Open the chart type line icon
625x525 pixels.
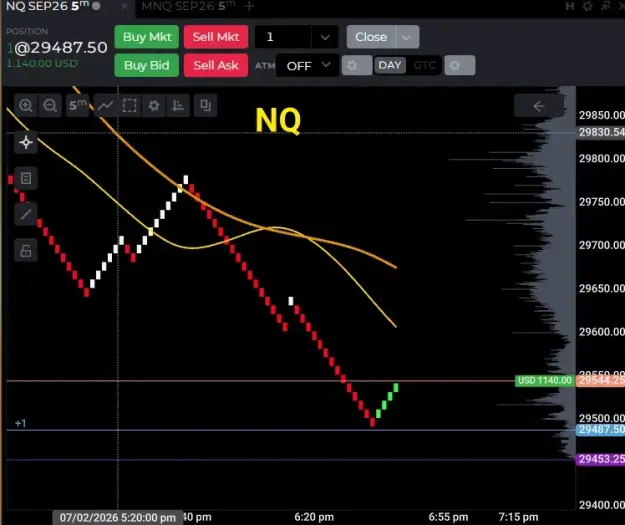pyautogui.click(x=105, y=105)
